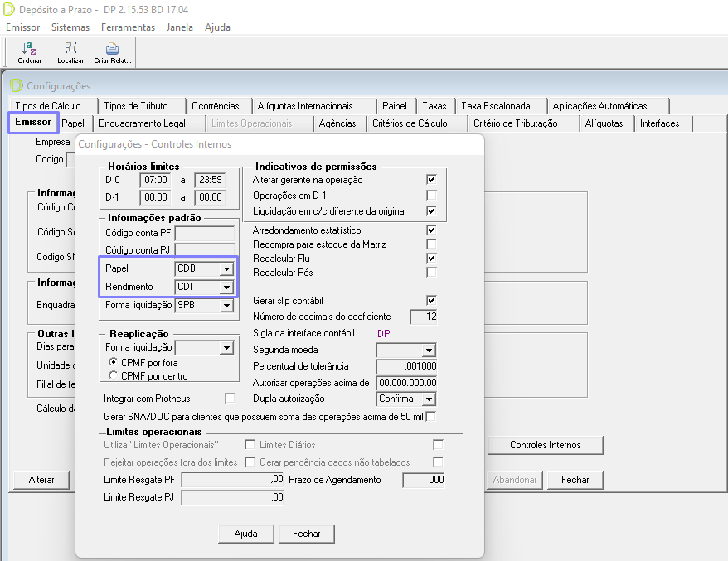
Task: Open the Ferramentas menu
Action: (x=128, y=27)
